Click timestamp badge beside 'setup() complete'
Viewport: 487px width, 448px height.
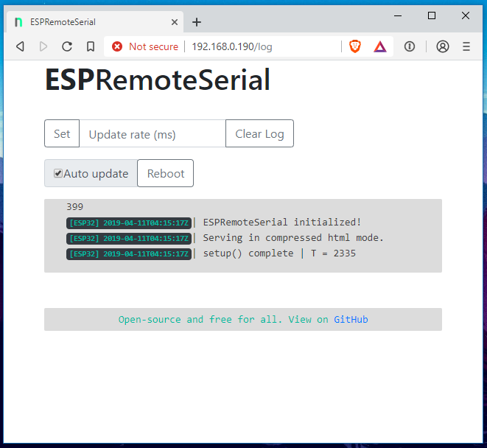click(129, 254)
